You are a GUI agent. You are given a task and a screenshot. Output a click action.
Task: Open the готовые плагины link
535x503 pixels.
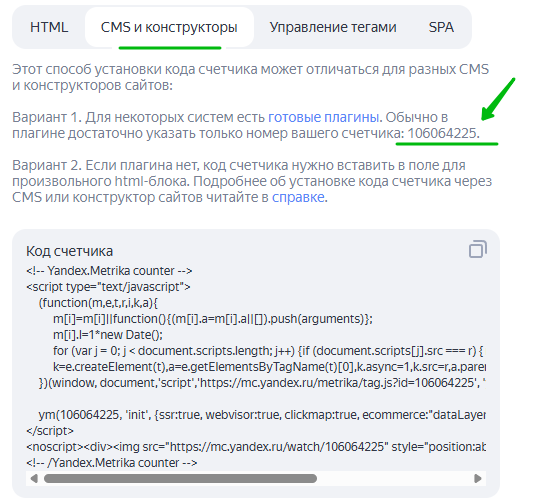tap(323, 117)
